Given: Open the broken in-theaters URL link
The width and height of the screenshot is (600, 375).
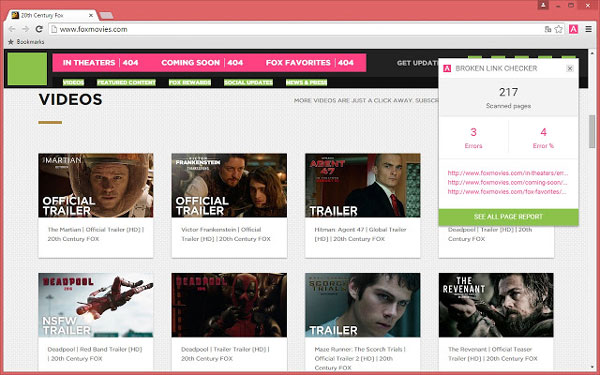Looking at the screenshot, I should click(507, 173).
